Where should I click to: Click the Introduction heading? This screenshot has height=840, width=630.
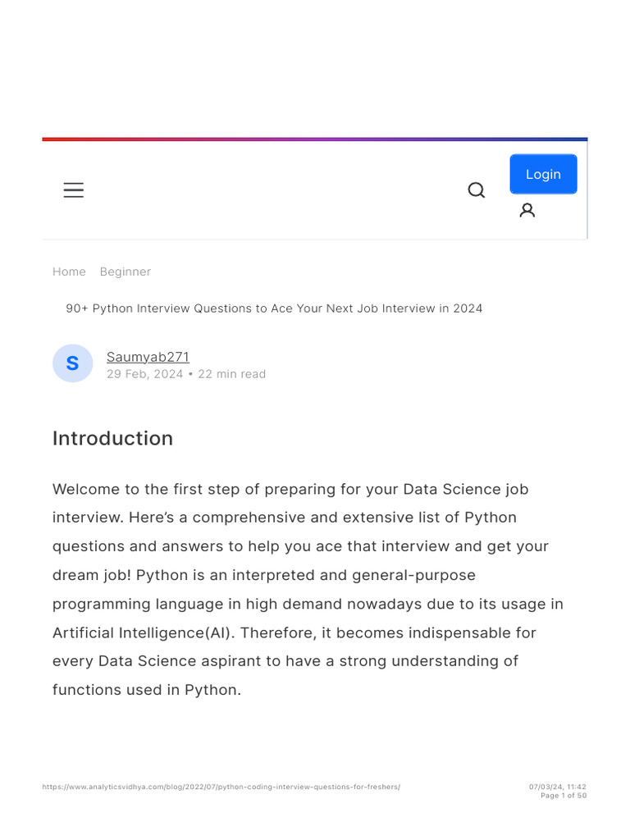[112, 438]
